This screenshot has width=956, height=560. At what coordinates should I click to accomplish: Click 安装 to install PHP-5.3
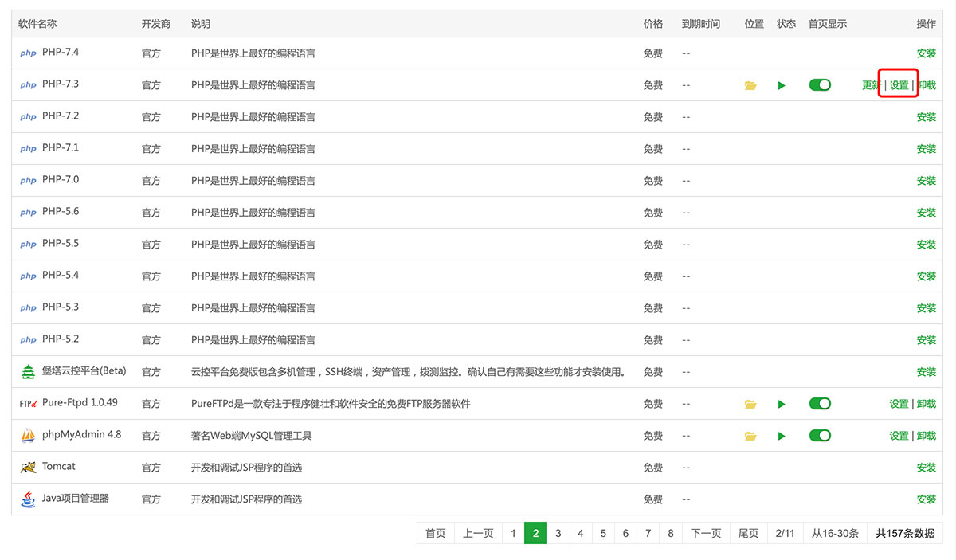click(x=927, y=308)
